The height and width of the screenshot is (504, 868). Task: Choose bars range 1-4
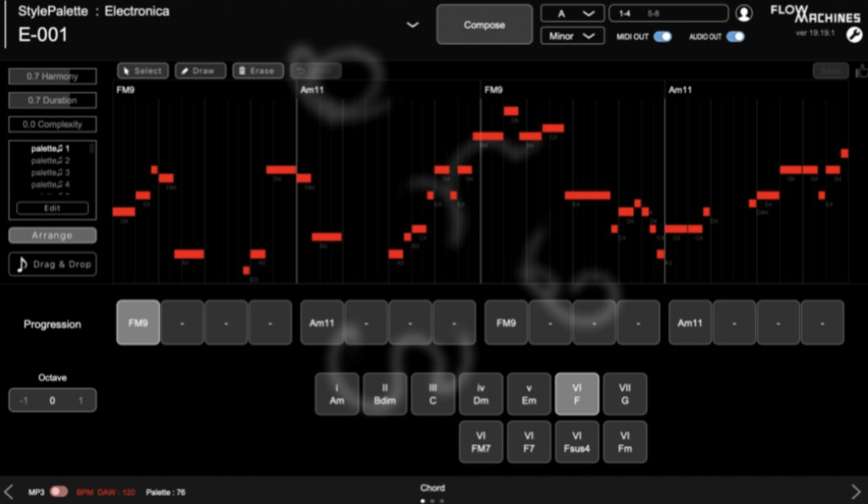[x=625, y=14]
